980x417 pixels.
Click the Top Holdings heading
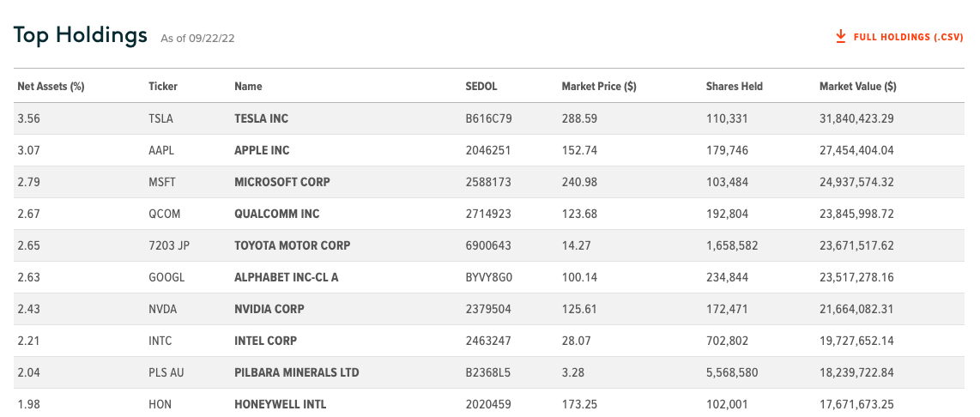[x=81, y=36]
